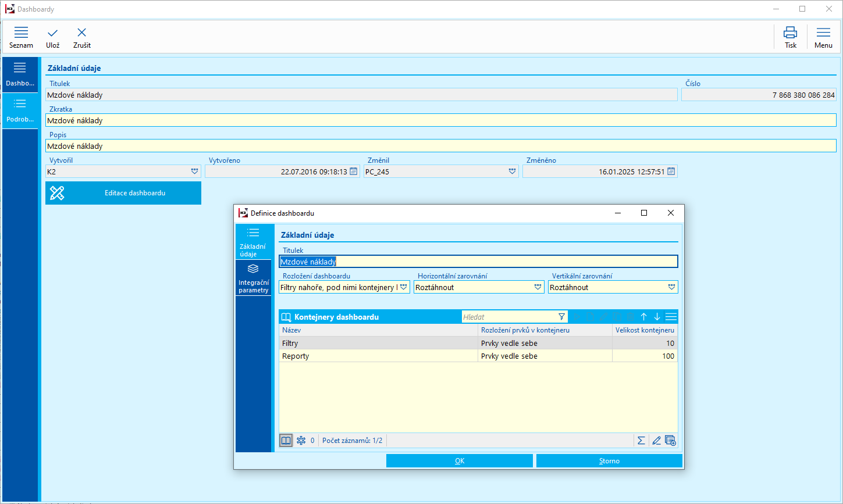Click the sigma sum icon

click(x=641, y=441)
